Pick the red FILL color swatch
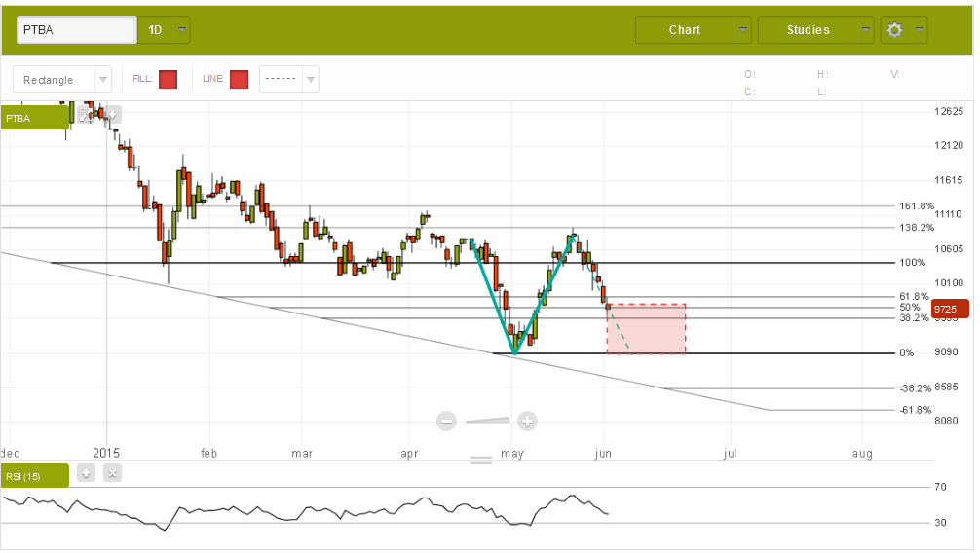The image size is (980, 553). pos(168,80)
